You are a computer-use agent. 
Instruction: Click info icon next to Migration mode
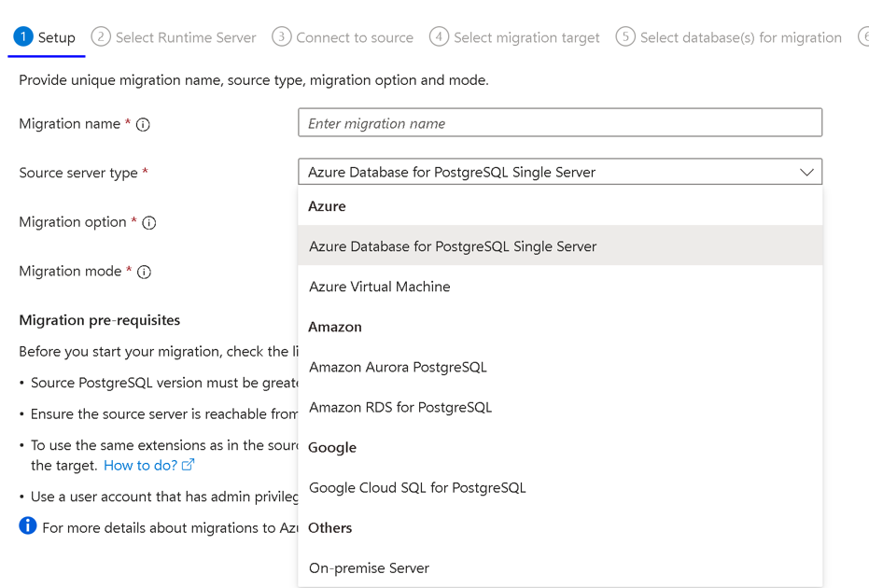[x=144, y=272]
